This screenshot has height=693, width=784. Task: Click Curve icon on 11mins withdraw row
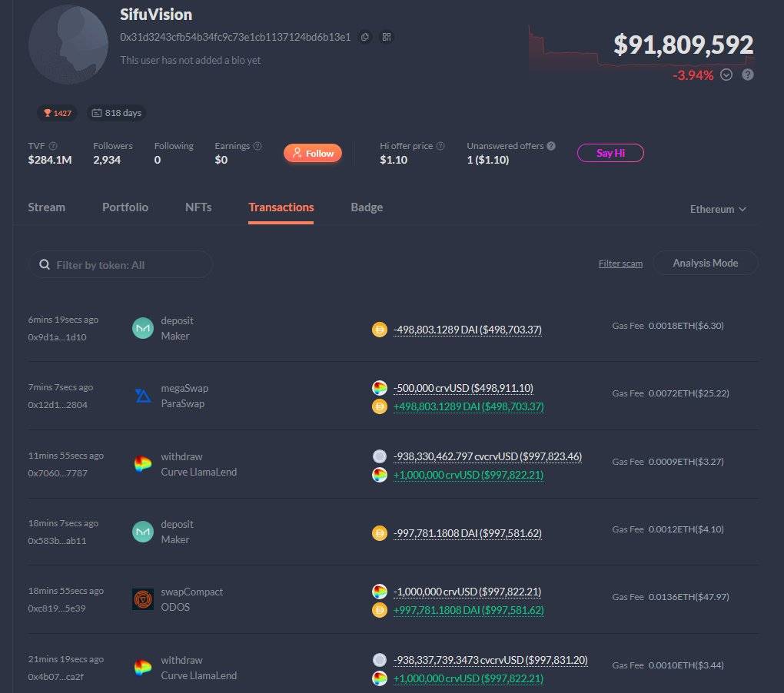[x=142, y=464]
